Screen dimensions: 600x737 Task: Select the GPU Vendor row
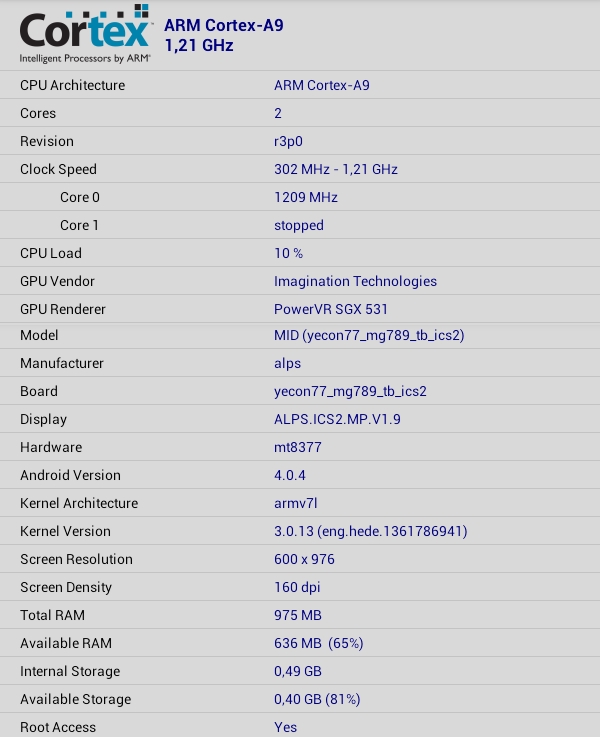click(300, 281)
